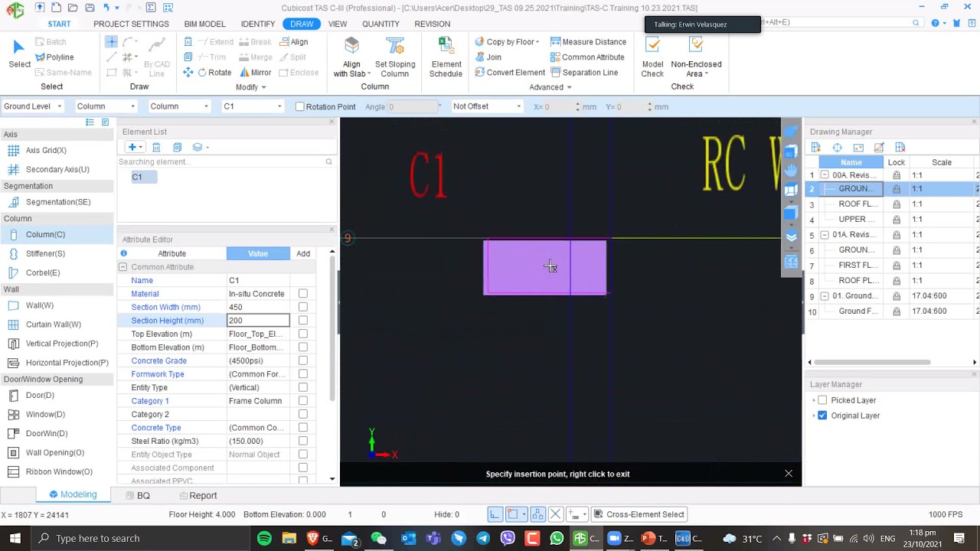980x551 pixels.
Task: Collapse the Common Attribute section
Action: (x=122, y=267)
